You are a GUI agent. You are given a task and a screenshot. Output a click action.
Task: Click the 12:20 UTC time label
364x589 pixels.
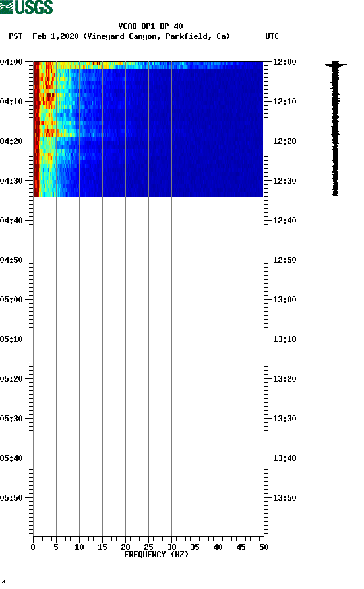pos(284,141)
